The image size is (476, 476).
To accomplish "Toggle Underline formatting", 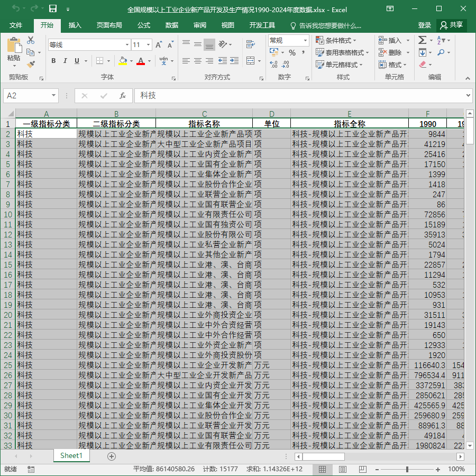I will (77, 61).
